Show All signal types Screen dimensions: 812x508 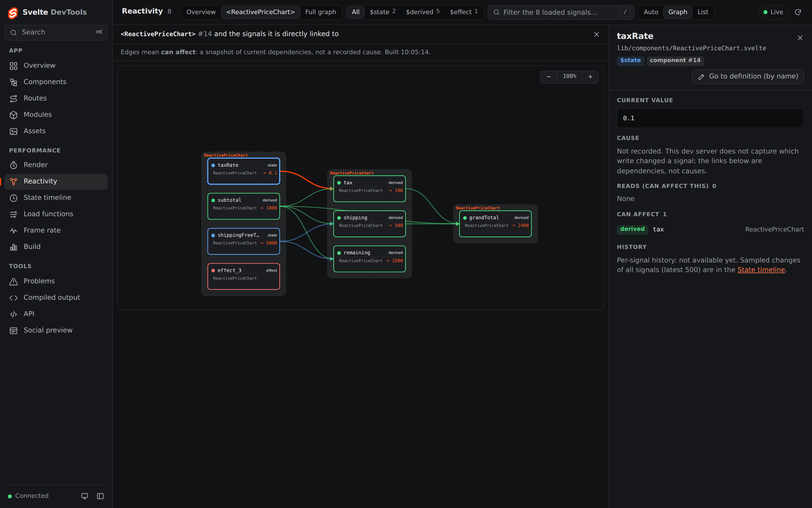[356, 12]
